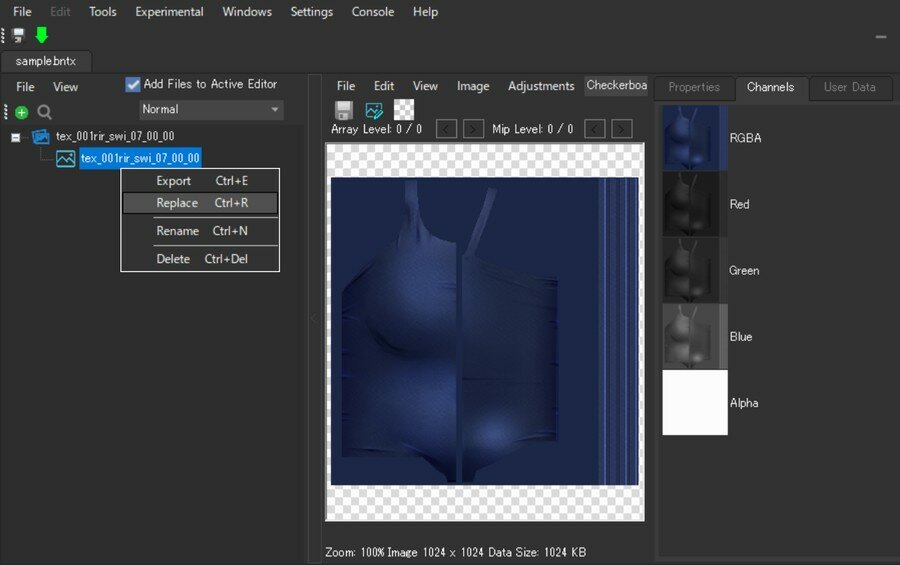Open File menu in the file tree panel
This screenshot has width=900, height=565.
(x=25, y=87)
